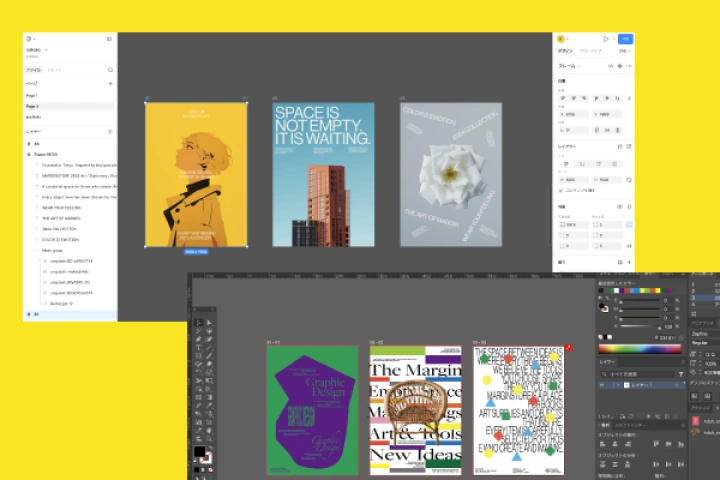The height and width of the screenshot is (480, 720).
Task: Select the Magic Wand tool
Action: click(x=199, y=331)
